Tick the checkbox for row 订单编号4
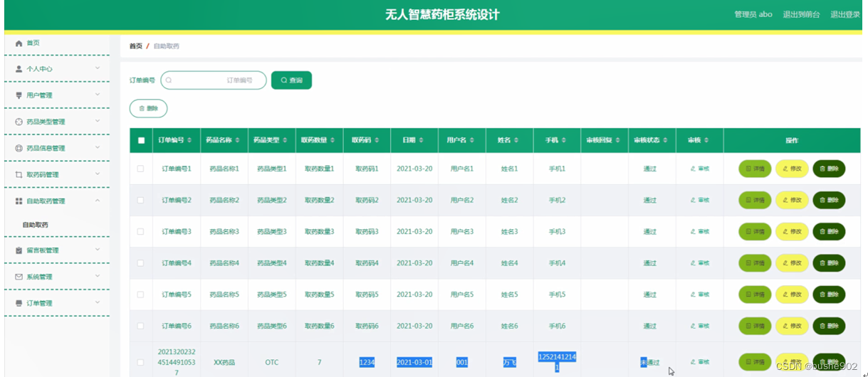The height and width of the screenshot is (377, 868). 140,262
